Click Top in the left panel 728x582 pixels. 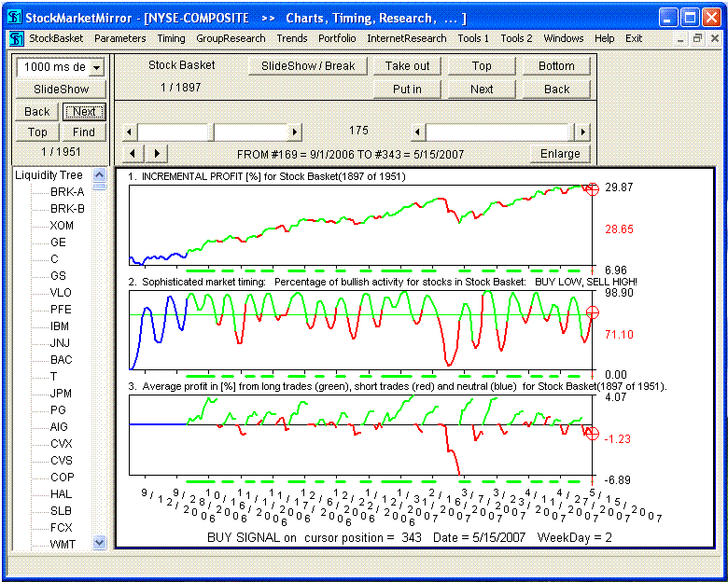click(37, 132)
